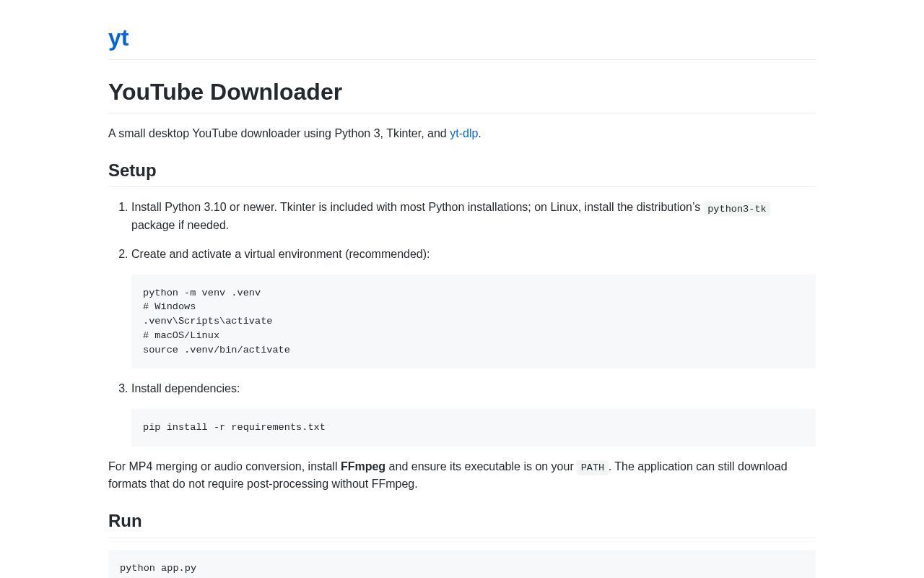This screenshot has width=924, height=578.
Task: Select 'source .venv/bin/activate' command
Action: click(217, 350)
